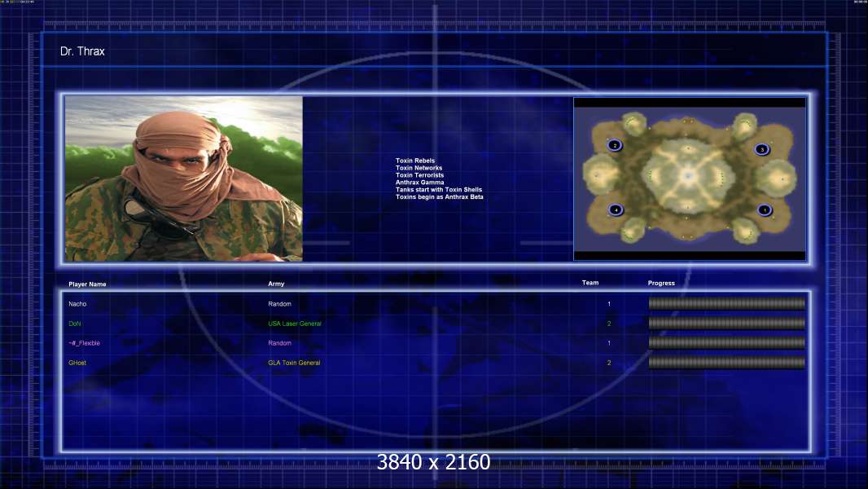Click the Dr. Thrax general portrait
Image resolution: width=868 pixels, height=489 pixels.
pyautogui.click(x=184, y=178)
